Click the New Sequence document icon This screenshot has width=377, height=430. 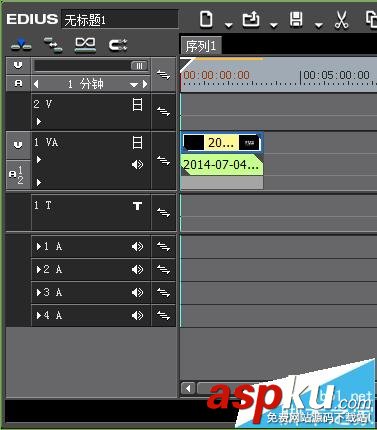click(206, 19)
